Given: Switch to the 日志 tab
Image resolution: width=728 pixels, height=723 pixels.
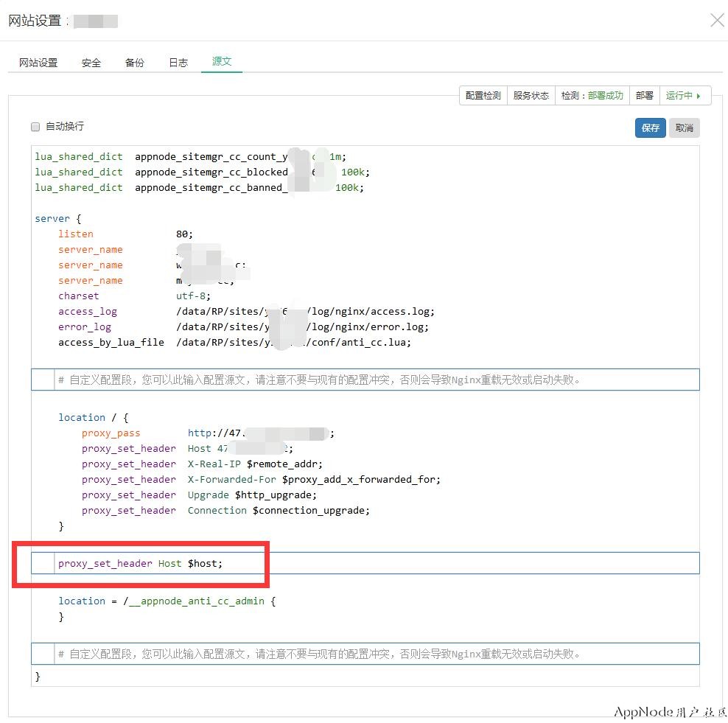Looking at the screenshot, I should pos(178,63).
